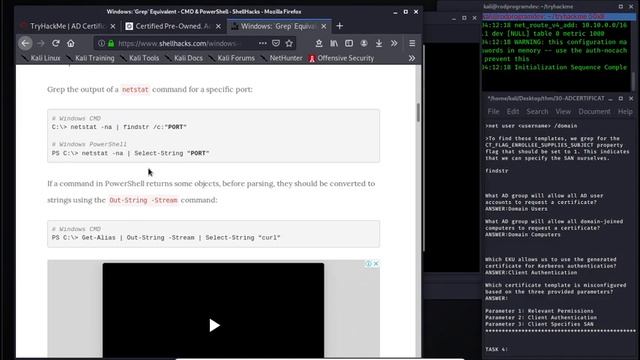The width and height of the screenshot is (640, 360).
Task: Switch to Certified Pre-Owned tab
Action: point(173,26)
